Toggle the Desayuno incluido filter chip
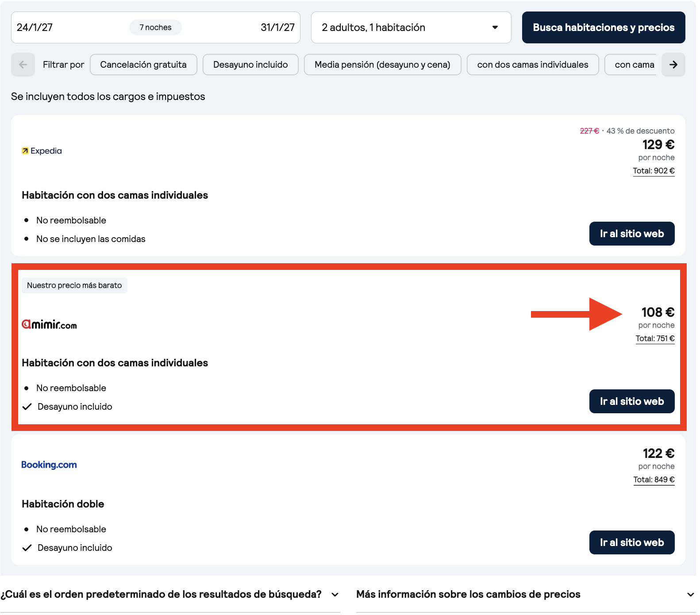The width and height of the screenshot is (700, 615). [250, 65]
